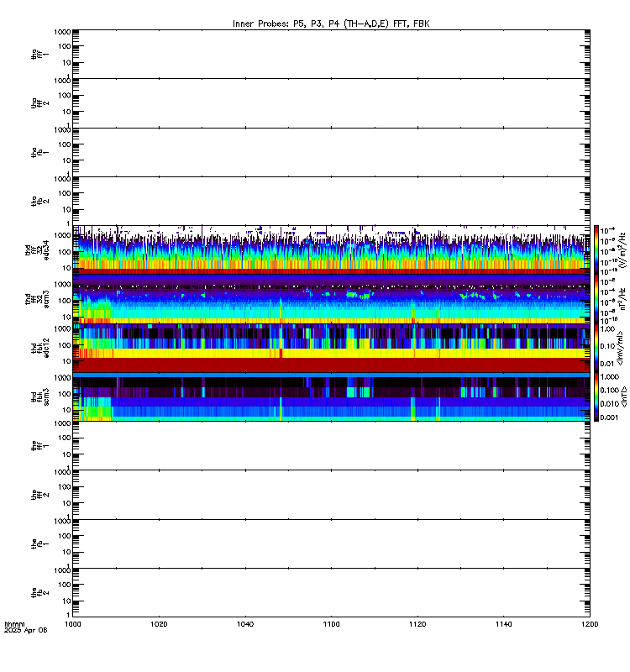Click the (V/m)²/Hz color bar for edc34
The height and width of the screenshot is (672, 630).
[596, 249]
